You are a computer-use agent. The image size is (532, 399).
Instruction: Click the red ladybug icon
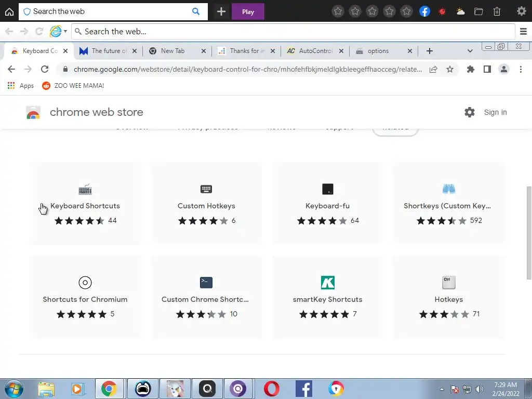coord(442,11)
